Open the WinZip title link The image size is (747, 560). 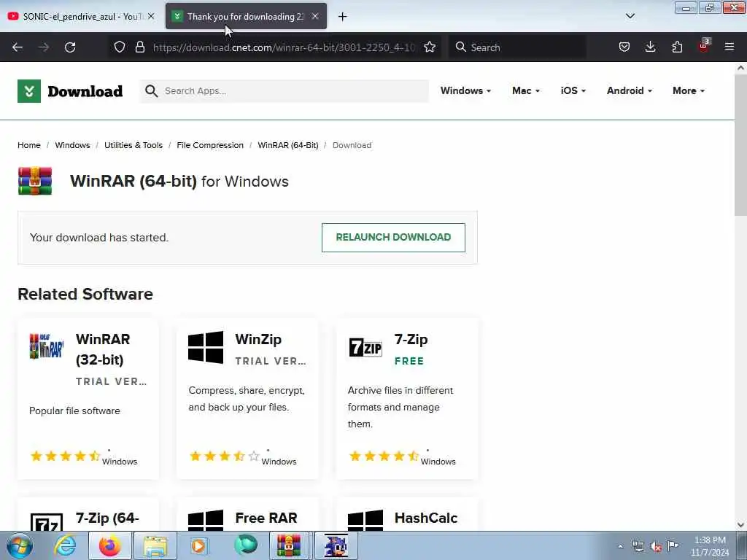tap(258, 340)
